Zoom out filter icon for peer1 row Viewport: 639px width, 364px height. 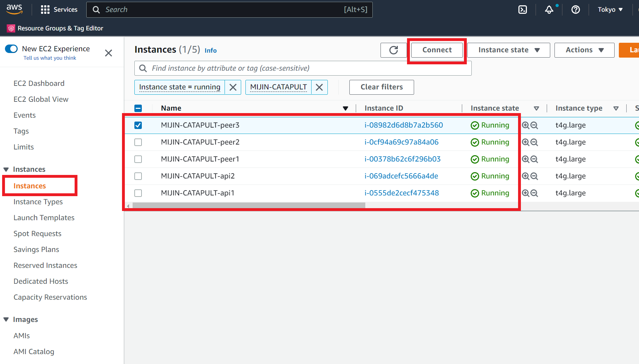pyautogui.click(x=534, y=159)
